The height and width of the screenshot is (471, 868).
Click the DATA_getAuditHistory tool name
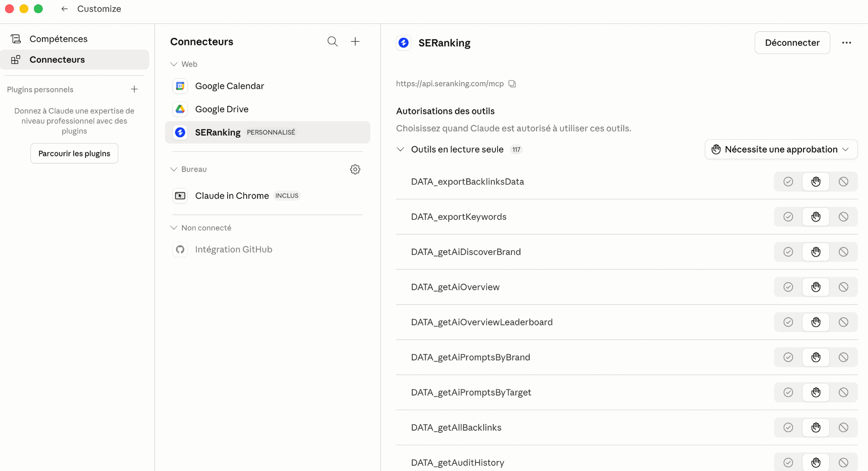pyautogui.click(x=458, y=463)
